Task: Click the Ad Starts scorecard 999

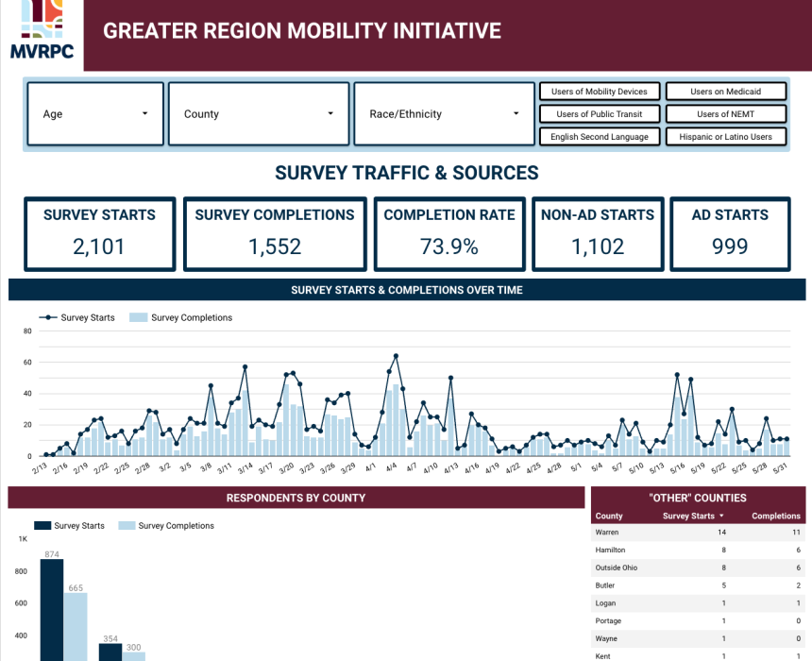Action: [x=730, y=234]
